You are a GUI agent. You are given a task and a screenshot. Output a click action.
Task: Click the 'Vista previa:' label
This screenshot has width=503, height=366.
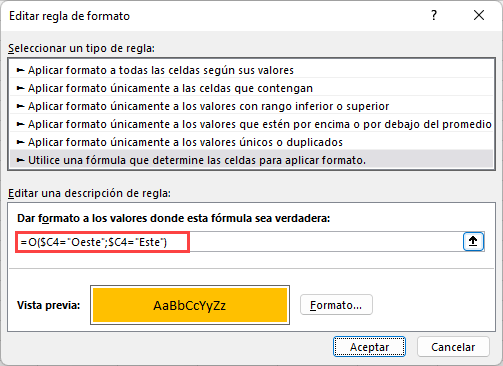(x=49, y=305)
